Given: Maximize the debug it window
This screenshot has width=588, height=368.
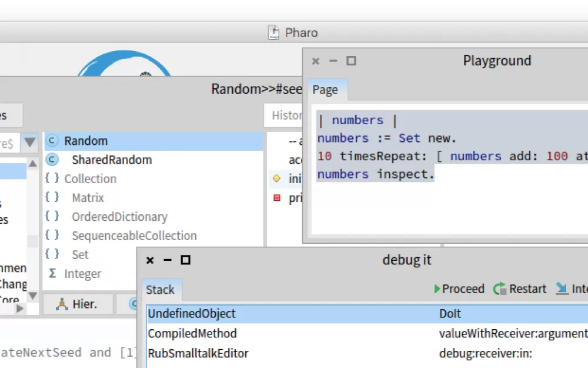Looking at the screenshot, I should pyautogui.click(x=185, y=260).
